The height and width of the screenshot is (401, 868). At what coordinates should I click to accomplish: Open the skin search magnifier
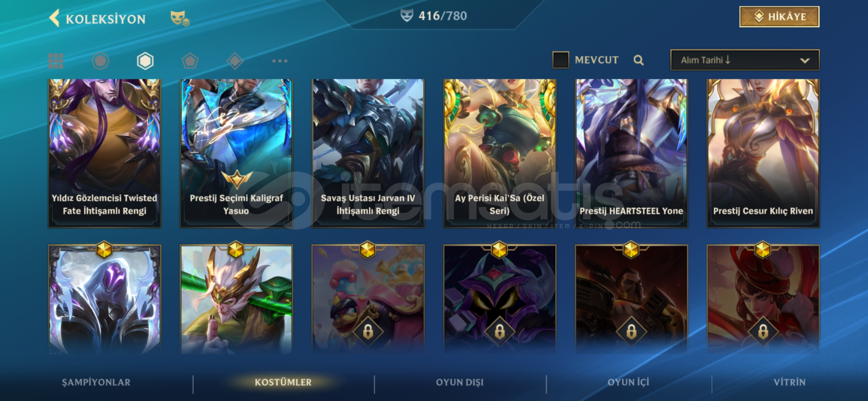click(638, 60)
